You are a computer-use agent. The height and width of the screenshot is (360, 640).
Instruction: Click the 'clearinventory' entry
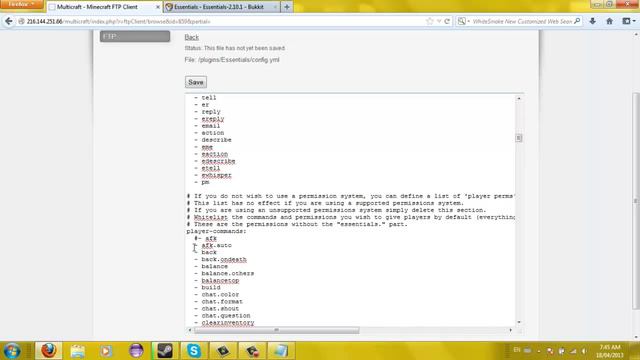coord(228,323)
